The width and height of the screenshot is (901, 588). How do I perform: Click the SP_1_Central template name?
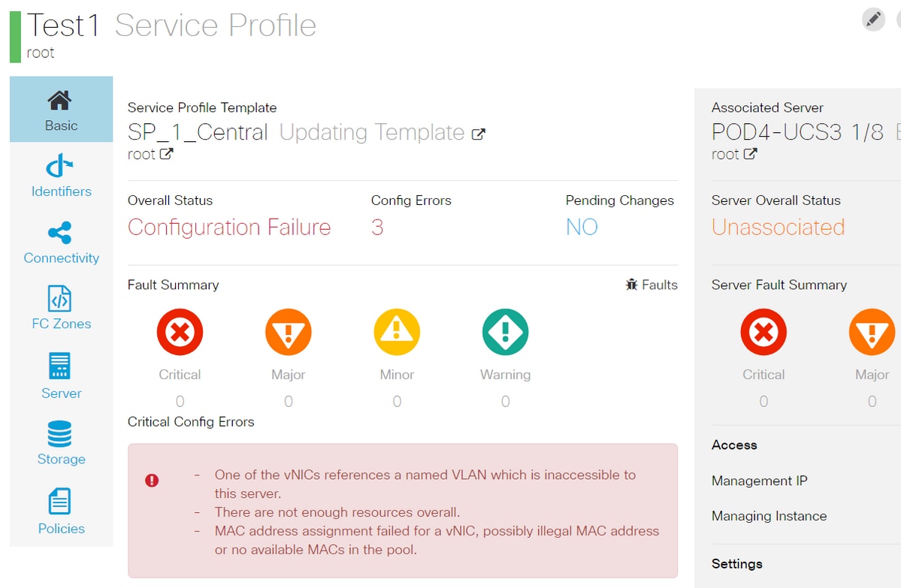point(198,133)
